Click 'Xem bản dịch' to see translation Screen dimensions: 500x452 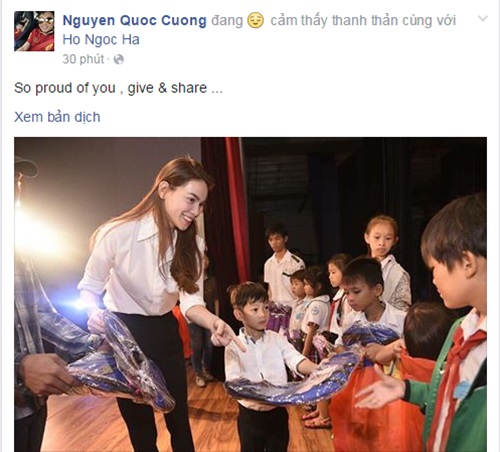(57, 117)
